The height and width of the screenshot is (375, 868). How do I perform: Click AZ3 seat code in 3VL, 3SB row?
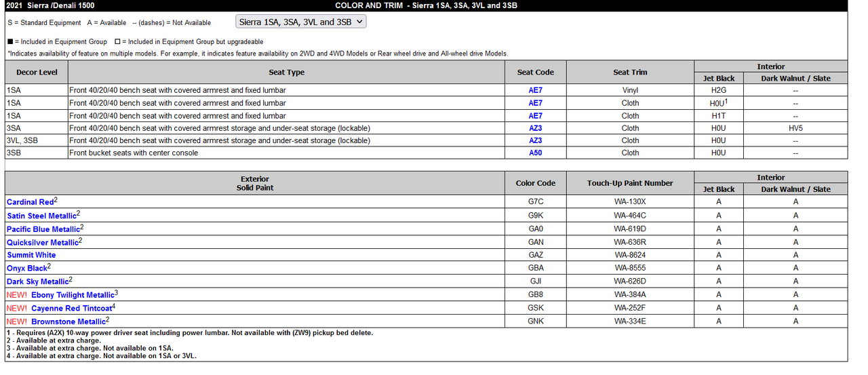pos(536,140)
